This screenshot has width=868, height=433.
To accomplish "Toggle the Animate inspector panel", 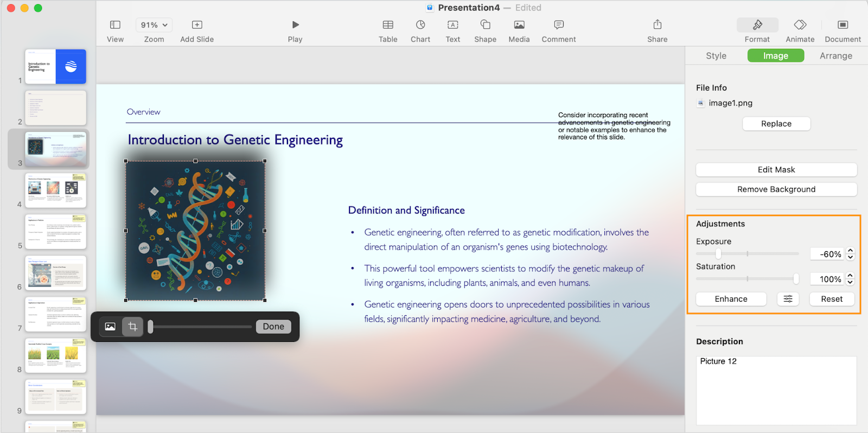I will (x=800, y=25).
